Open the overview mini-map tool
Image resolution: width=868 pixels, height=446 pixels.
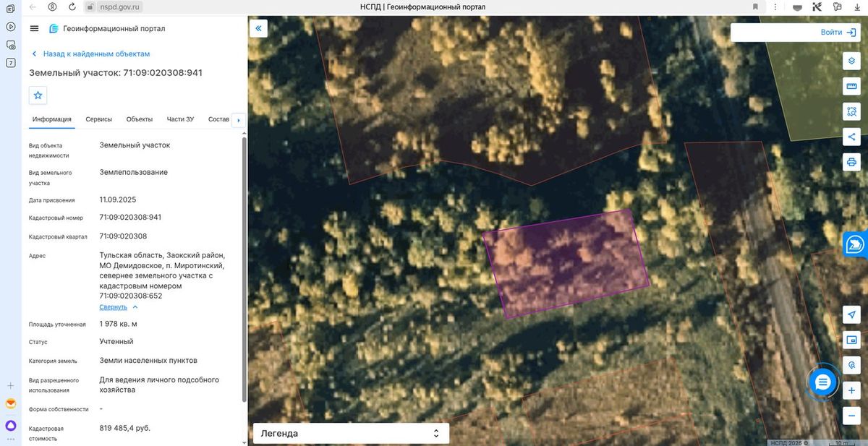851,340
